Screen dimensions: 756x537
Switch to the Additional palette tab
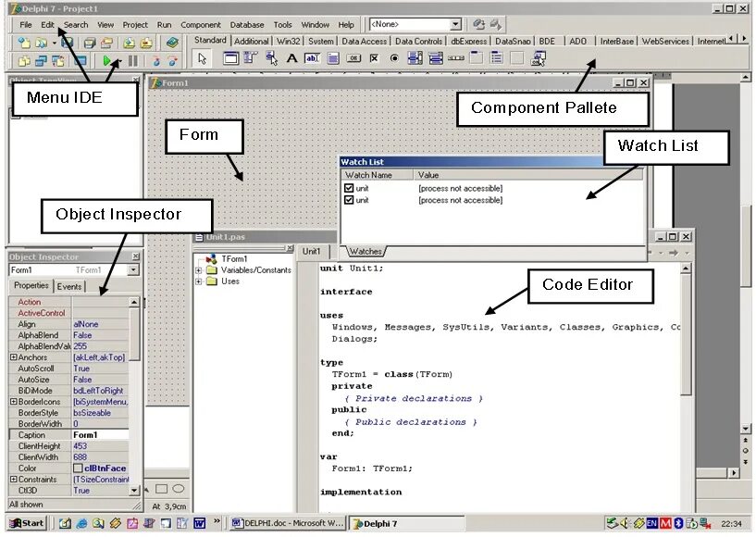tap(252, 42)
